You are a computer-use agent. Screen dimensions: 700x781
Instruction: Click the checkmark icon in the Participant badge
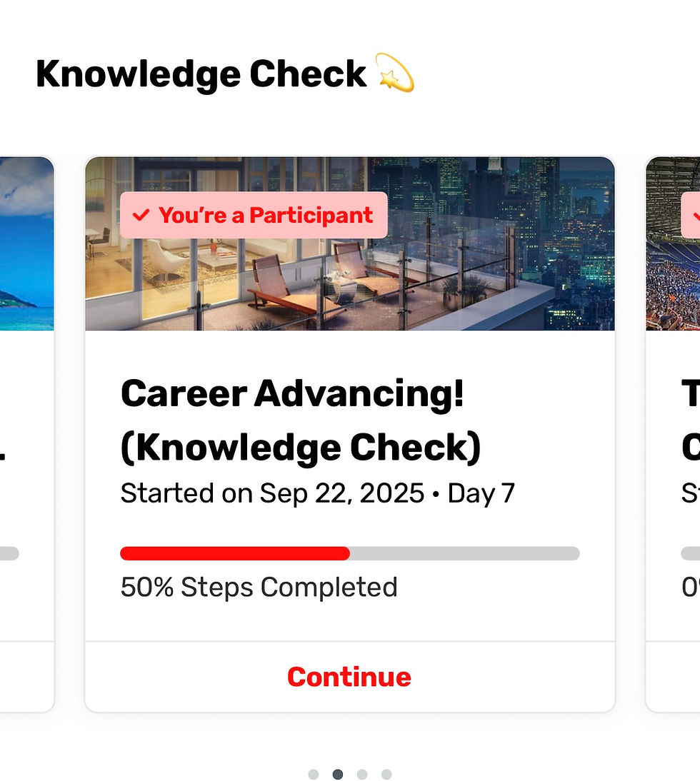coord(141,215)
